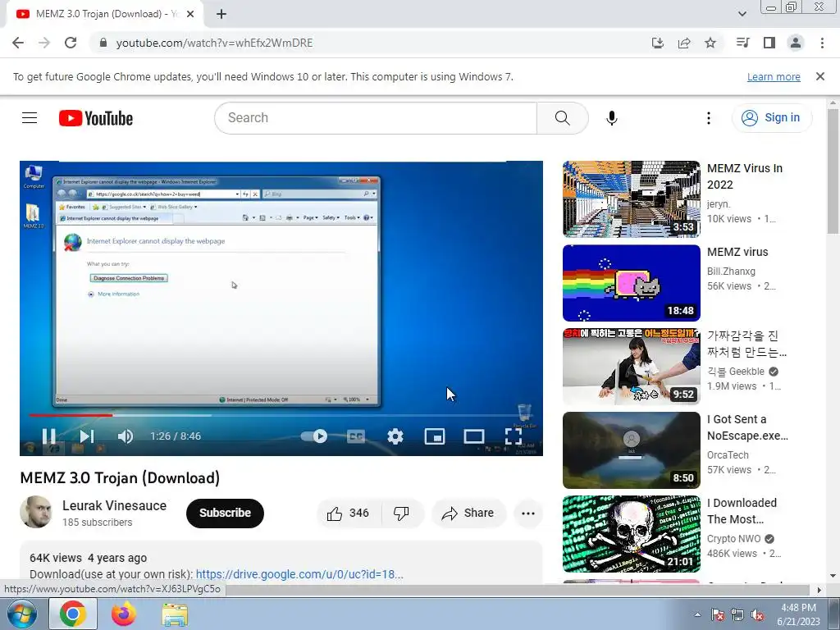Mute the video volume
The image size is (840, 630).
coord(126,436)
